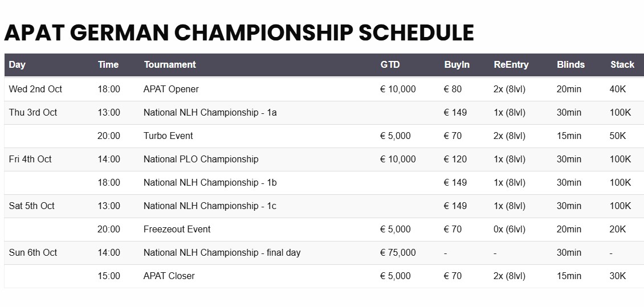The height and width of the screenshot is (307, 644).
Task: Click the € 75,000 guarantee cell
Action: point(398,253)
